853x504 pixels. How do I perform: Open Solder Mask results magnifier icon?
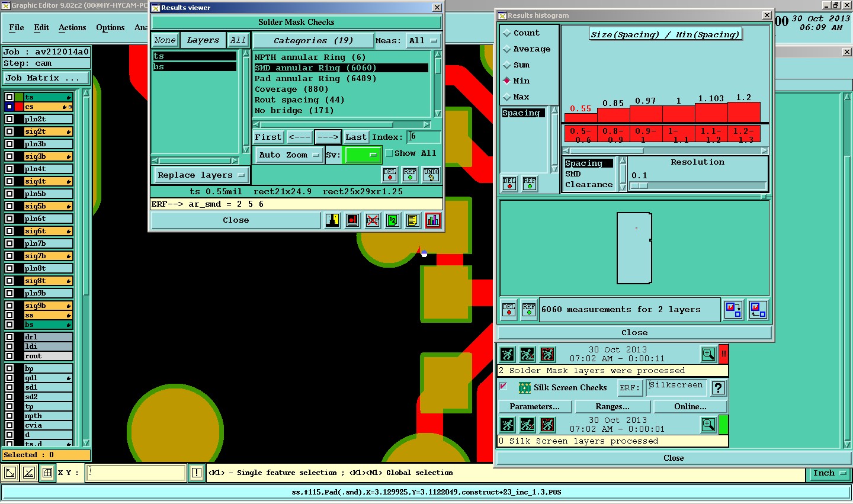click(708, 354)
